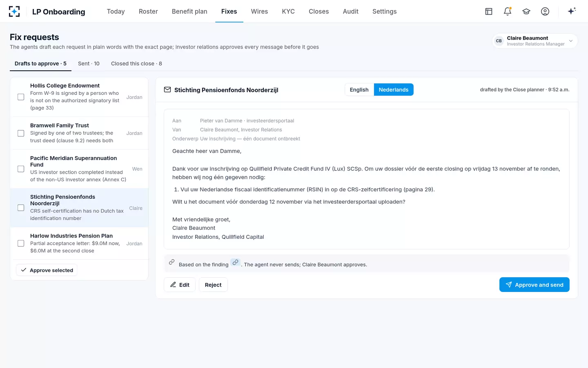Select the Nederlands language option
The image size is (588, 368).
point(394,90)
